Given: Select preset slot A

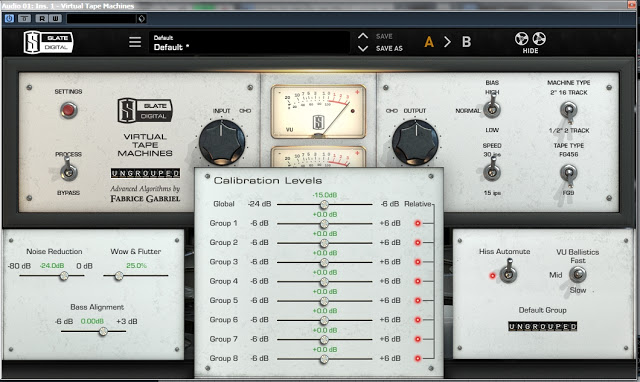Looking at the screenshot, I should (429, 42).
